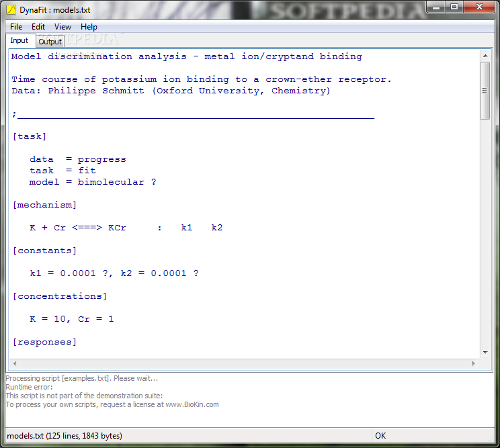Click the [mechanism] section header
500x448 pixels.
44,205
